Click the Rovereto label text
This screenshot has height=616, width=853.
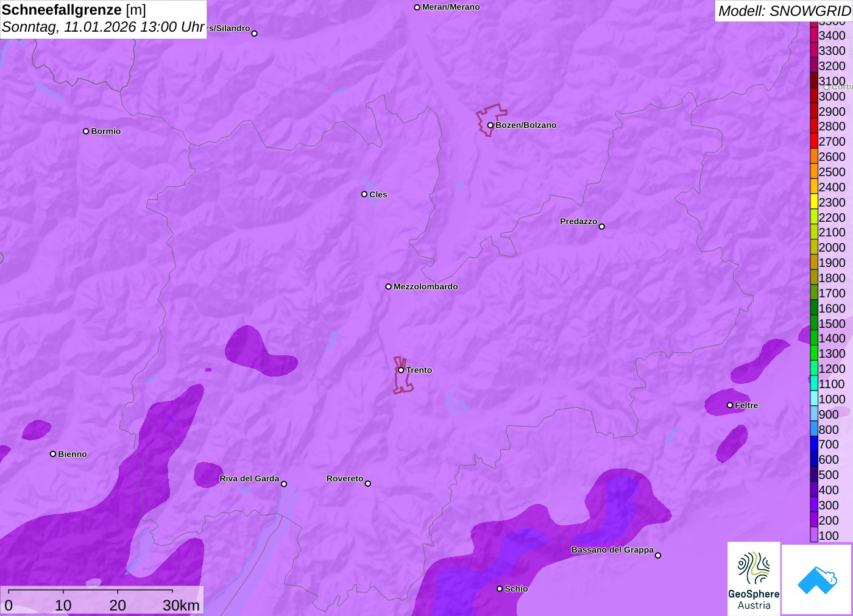(x=345, y=478)
